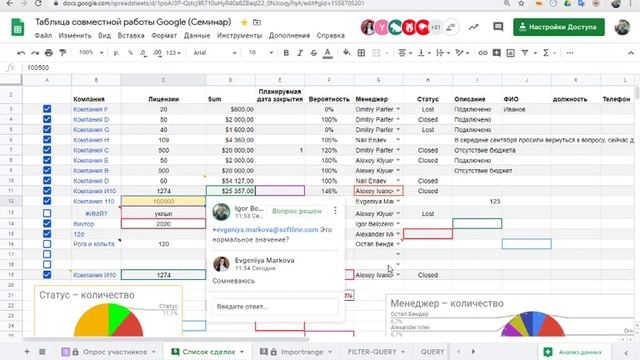Select the Paint format tool

(x=63, y=53)
